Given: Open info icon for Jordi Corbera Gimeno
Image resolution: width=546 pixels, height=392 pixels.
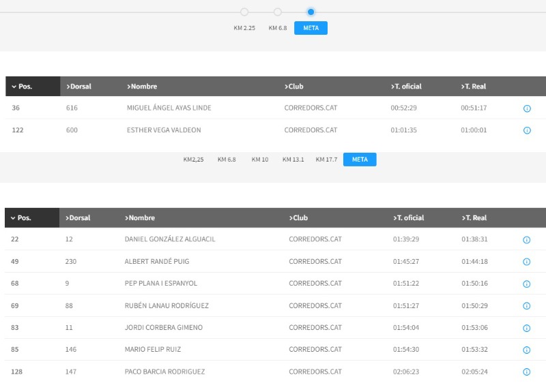Looking at the screenshot, I should pyautogui.click(x=526, y=329).
